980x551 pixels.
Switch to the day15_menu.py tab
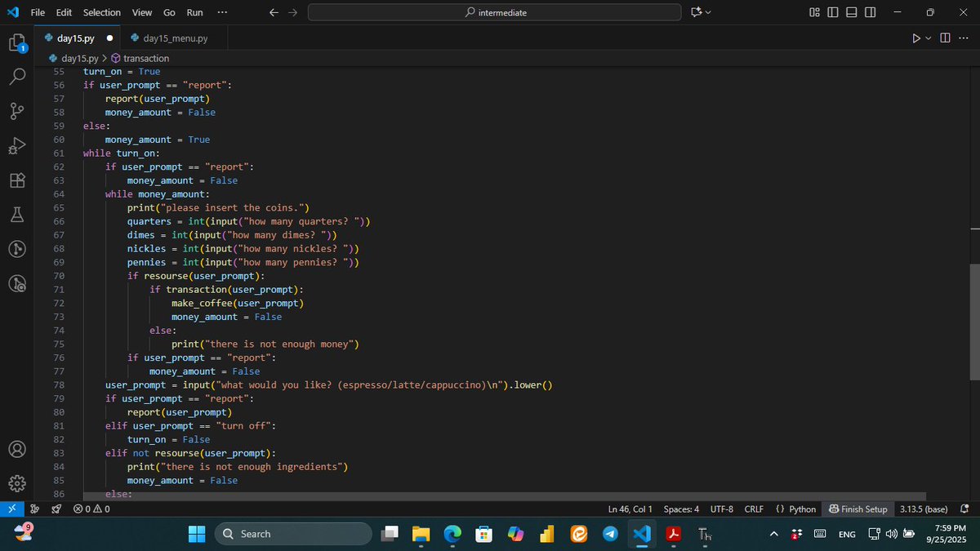tap(174, 38)
